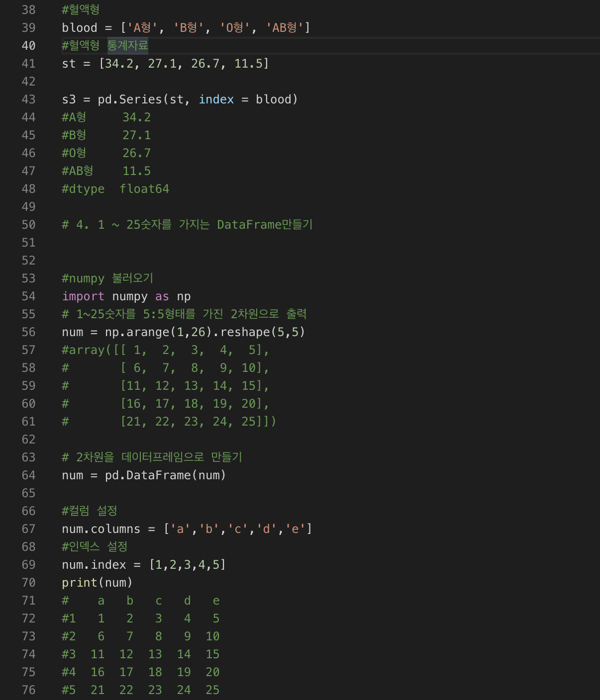Screen dimensions: 600x700
Task: Click line number 40 in the gutter
Action: point(28,46)
